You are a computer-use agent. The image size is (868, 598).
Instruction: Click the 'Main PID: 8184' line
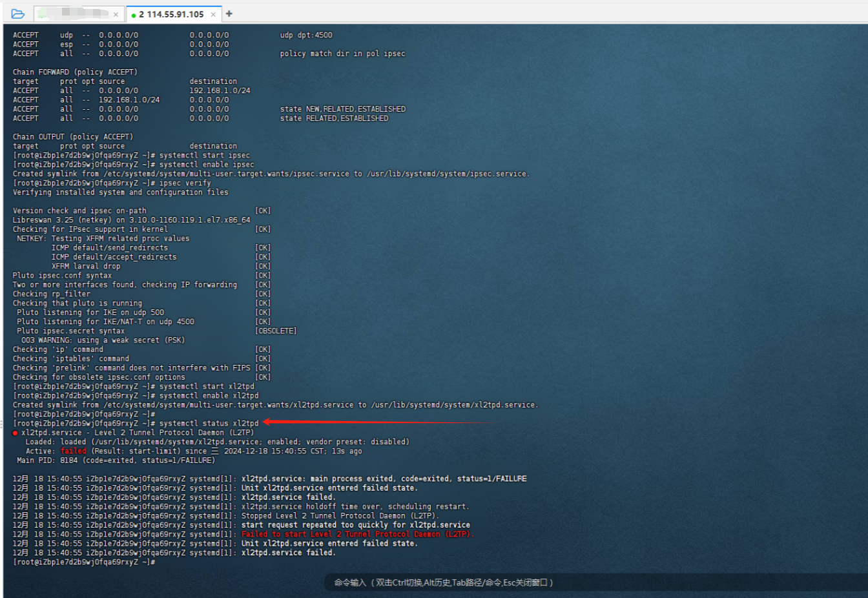tap(116, 460)
